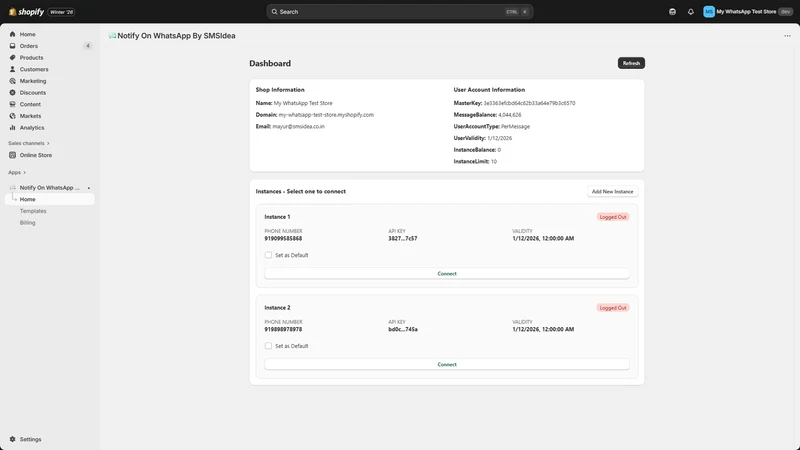Toggle Set as Default for Instance 1
This screenshot has height=450, width=800.
point(268,255)
